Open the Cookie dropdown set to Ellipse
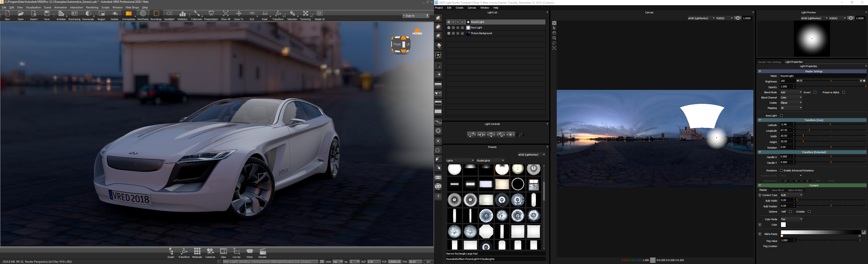Screen dimensions: 868x264 pos(791,103)
